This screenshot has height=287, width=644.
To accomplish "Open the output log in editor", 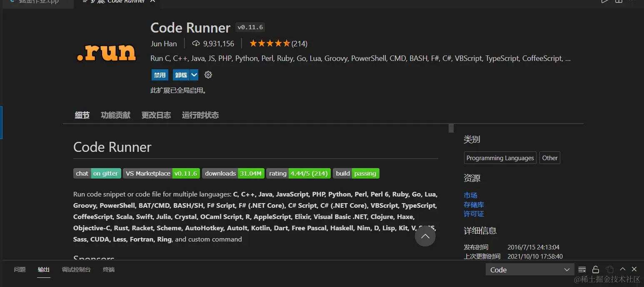I will coord(609,269).
